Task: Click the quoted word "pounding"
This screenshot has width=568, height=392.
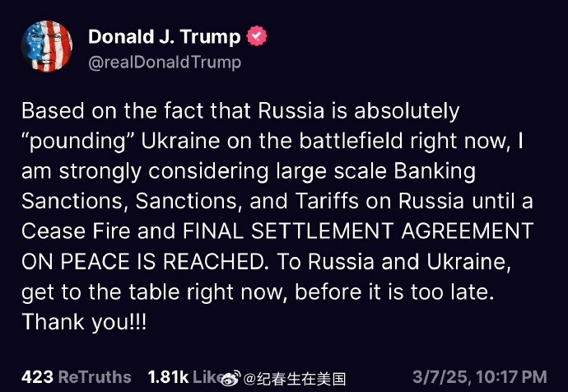Action: 78,142
